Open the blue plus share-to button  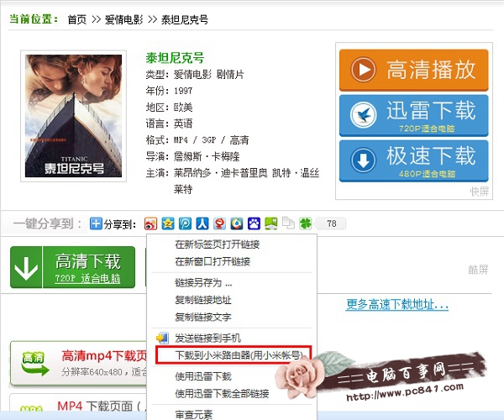(x=96, y=223)
